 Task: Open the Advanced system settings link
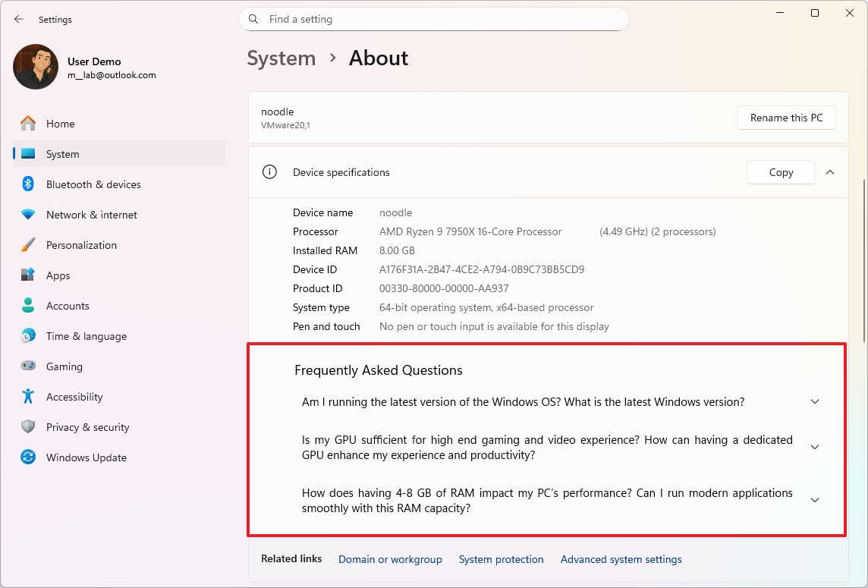621,559
